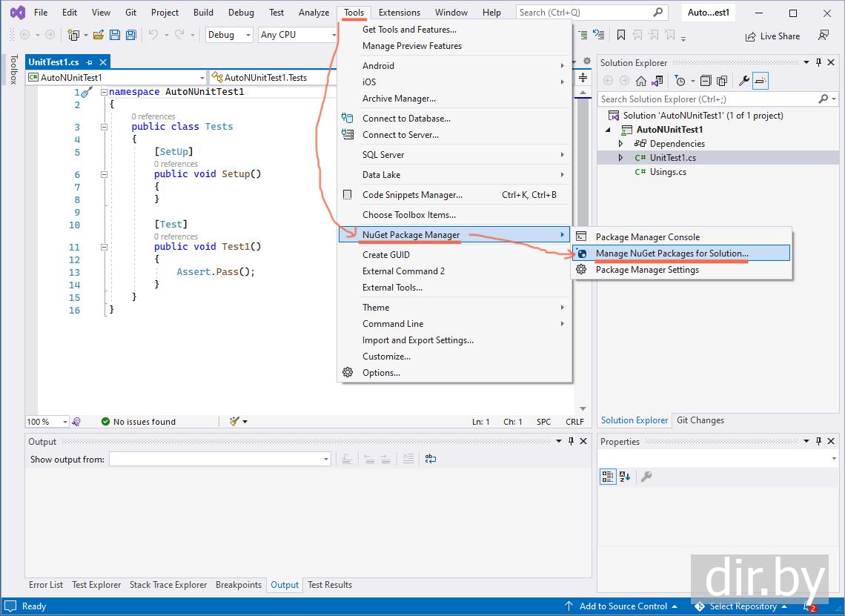Click Add to Source Control in status bar
This screenshot has height=616, width=845.
623,606
